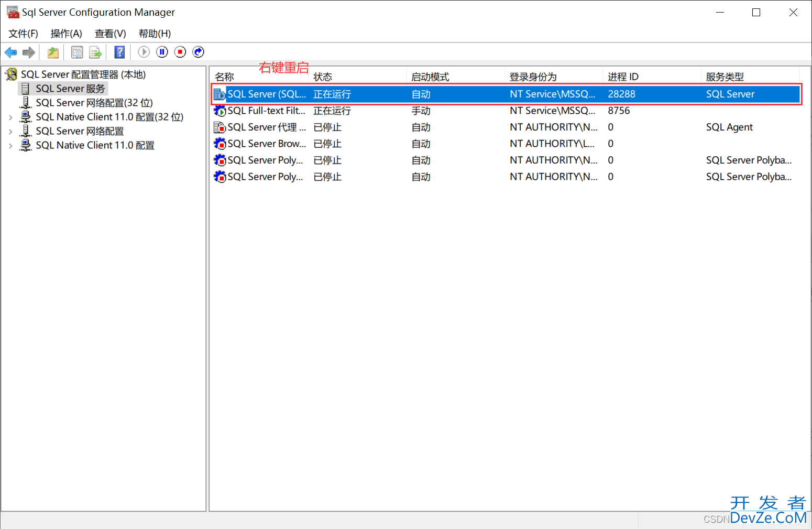Click the first SQL Server Poly... service icon
This screenshot has width=812, height=529.
coord(220,160)
